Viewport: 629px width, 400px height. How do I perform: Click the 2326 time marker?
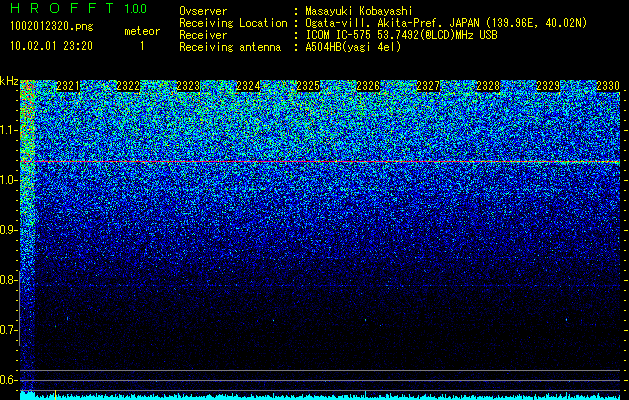pos(368,86)
